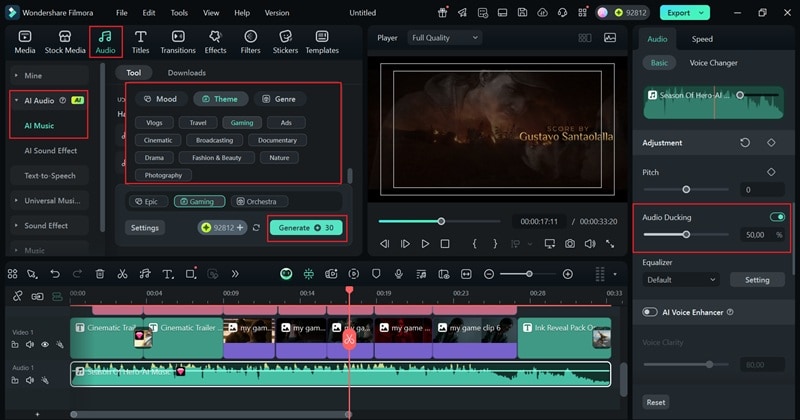
Task: Open the Transitions panel
Action: pyautogui.click(x=178, y=42)
